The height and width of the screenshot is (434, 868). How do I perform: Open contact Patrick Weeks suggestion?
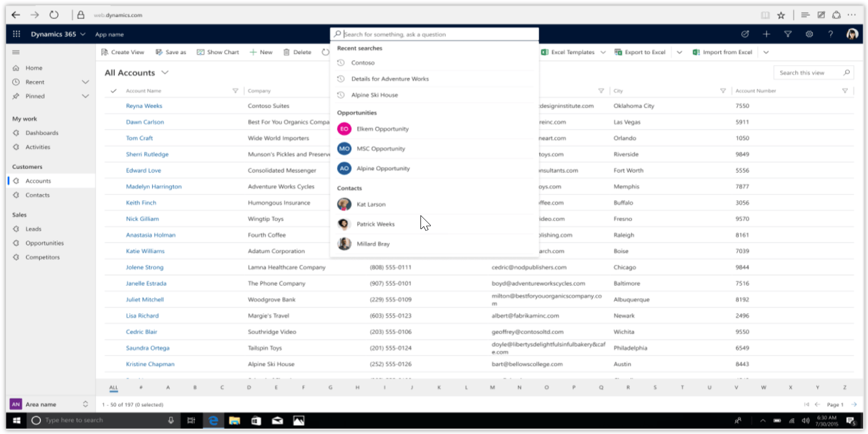[x=434, y=224]
